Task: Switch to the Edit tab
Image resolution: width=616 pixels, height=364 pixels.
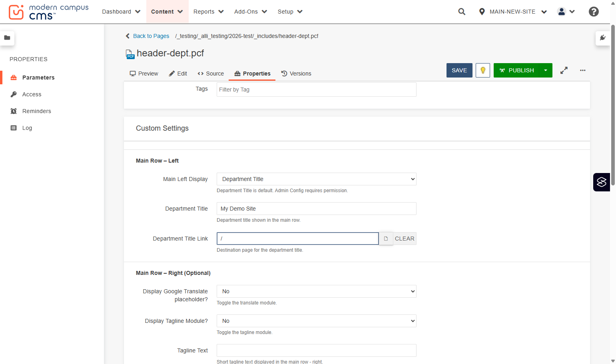Action: click(178, 74)
